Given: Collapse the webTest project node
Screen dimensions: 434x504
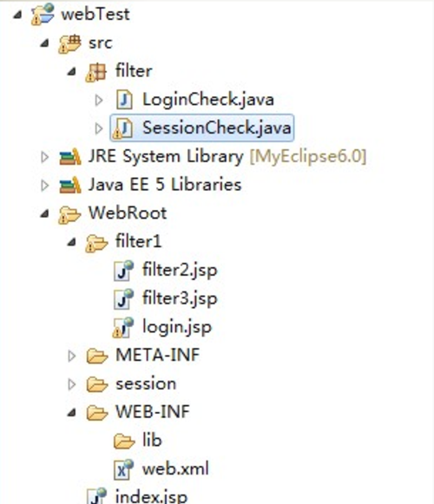Looking at the screenshot, I should (18, 15).
